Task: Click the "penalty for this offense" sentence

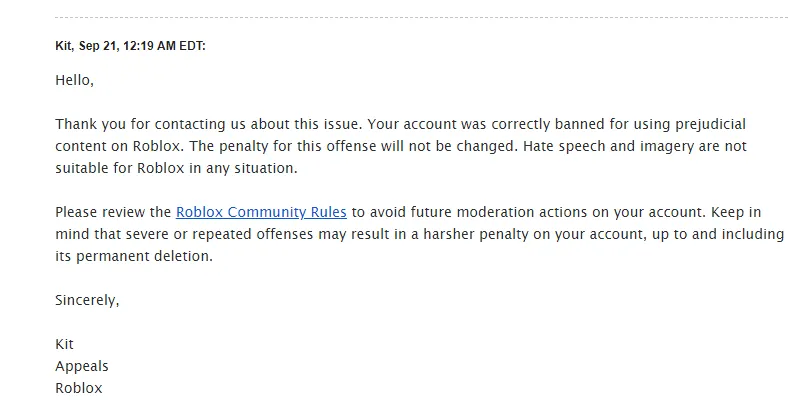Action: [x=354, y=146]
